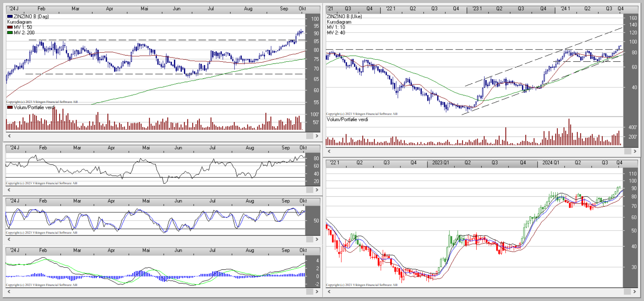Select the ZINZINO B (Uke) chart title
Viewport: 644px width, 301px height.
coord(344,16)
